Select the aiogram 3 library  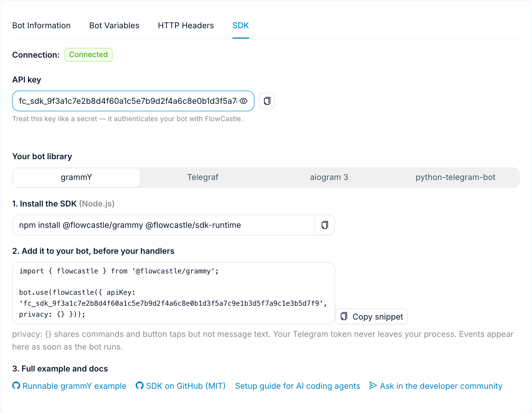pos(329,177)
